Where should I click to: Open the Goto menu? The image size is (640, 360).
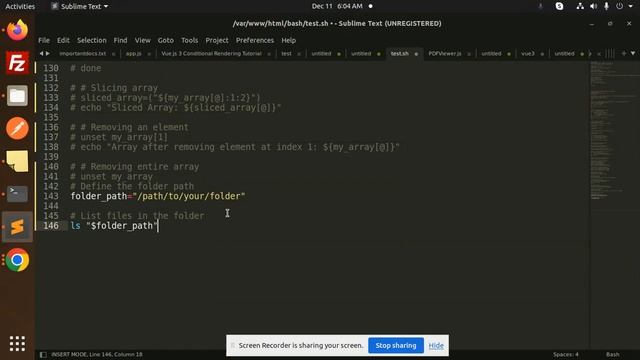[x=165, y=40]
